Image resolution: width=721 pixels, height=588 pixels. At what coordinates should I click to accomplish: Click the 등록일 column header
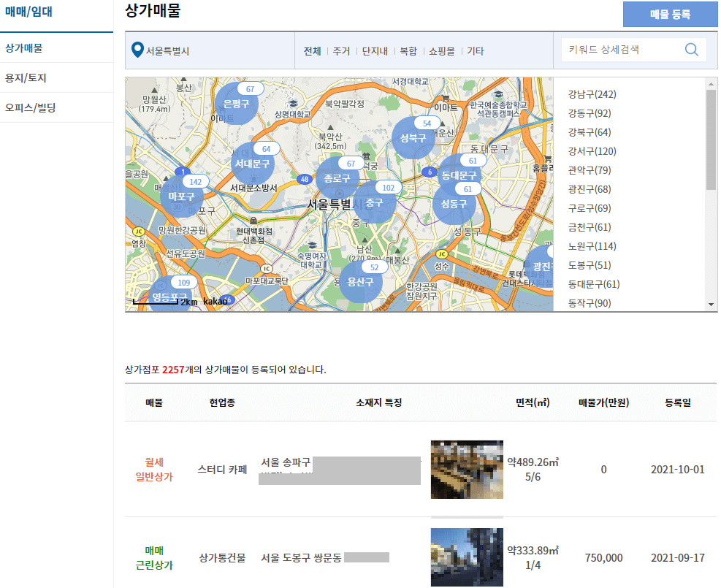click(x=678, y=402)
